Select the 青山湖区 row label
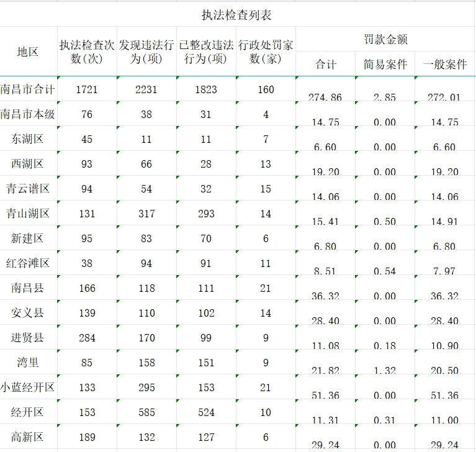This screenshot has height=452, width=476. [x=28, y=214]
